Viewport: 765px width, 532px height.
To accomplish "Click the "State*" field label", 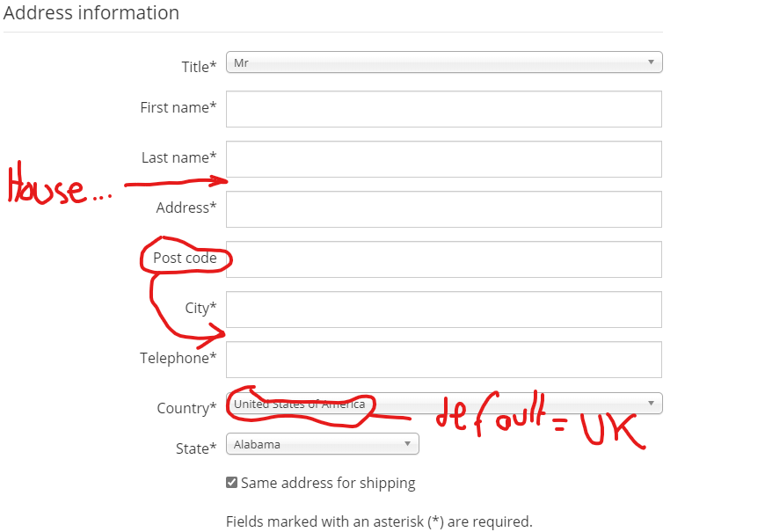I will coord(195,449).
